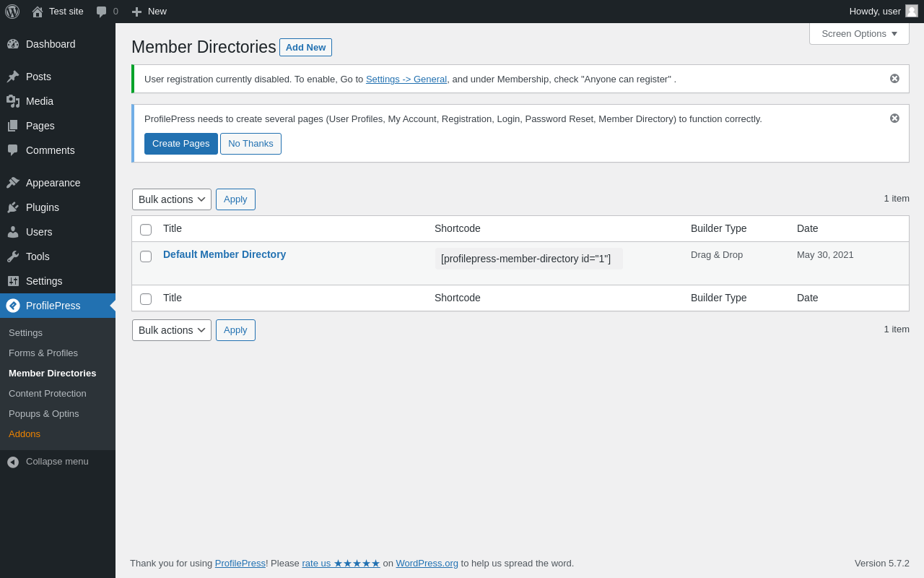Go to the Posts menu item
Image resolution: width=924 pixels, height=578 pixels.
(x=58, y=77)
